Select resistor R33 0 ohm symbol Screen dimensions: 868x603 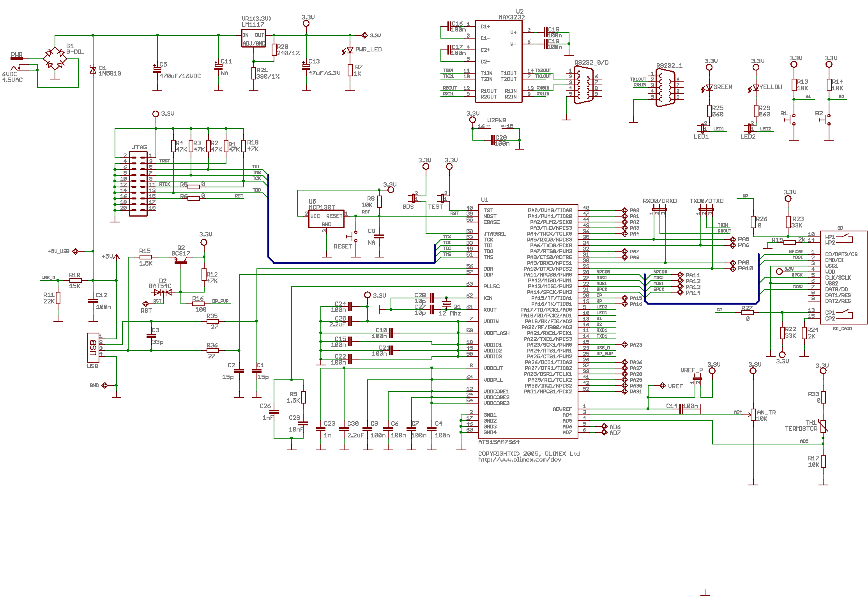[x=823, y=397]
